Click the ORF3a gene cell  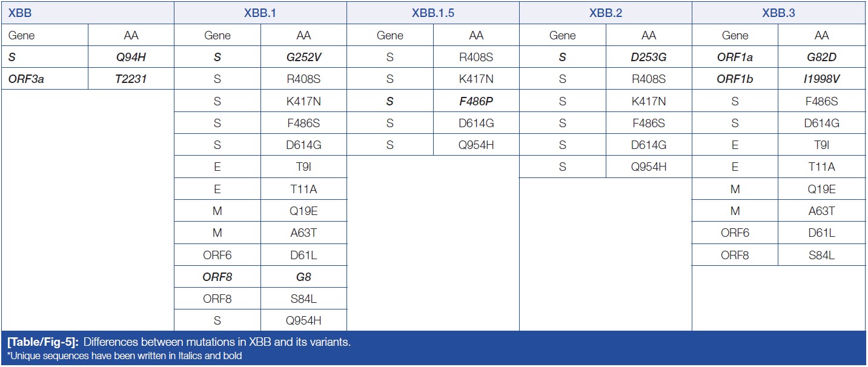click(26, 79)
